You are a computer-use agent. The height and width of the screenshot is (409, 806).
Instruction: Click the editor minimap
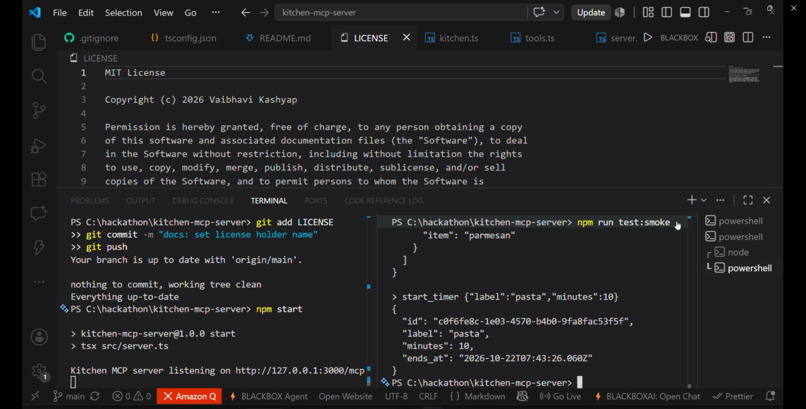click(x=743, y=75)
